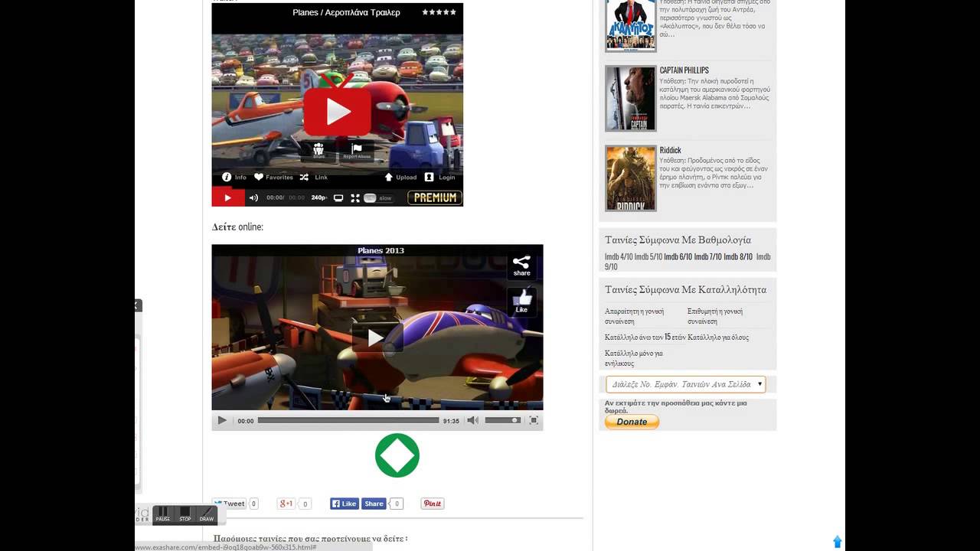Filter by Imdb 5/10 rating
Viewport: 980px width, 551px height.
tap(648, 256)
